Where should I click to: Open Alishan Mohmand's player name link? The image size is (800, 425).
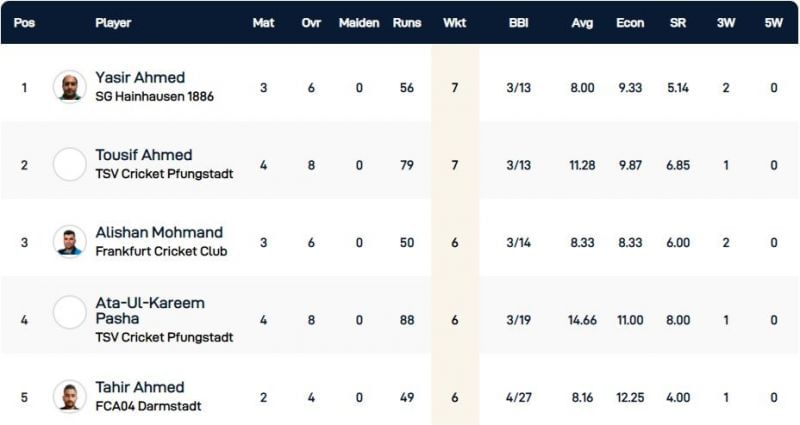(159, 233)
